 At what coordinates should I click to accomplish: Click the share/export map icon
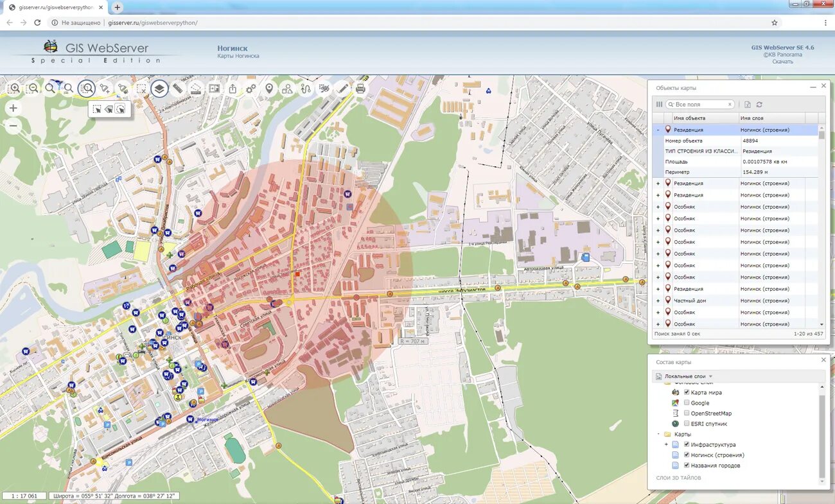pos(233,89)
